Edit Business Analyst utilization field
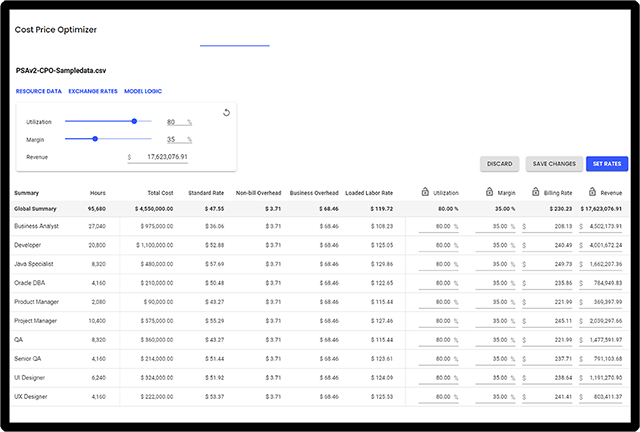Viewport: 640px width, 432px height. 438,226
